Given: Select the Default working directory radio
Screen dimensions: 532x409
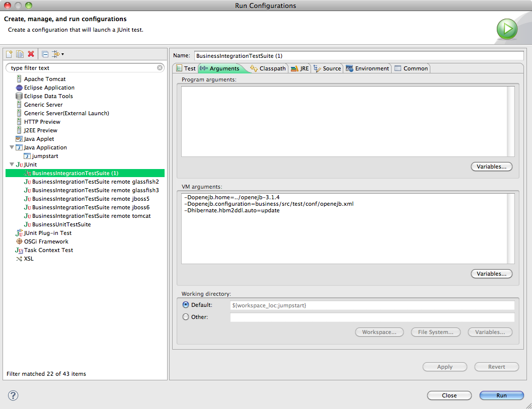Looking at the screenshot, I should 186,304.
